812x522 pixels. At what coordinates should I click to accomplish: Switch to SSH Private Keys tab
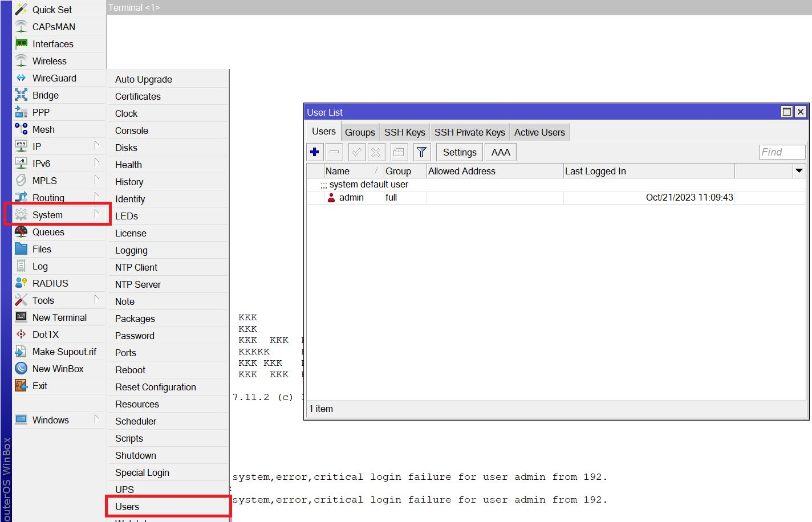click(x=469, y=132)
